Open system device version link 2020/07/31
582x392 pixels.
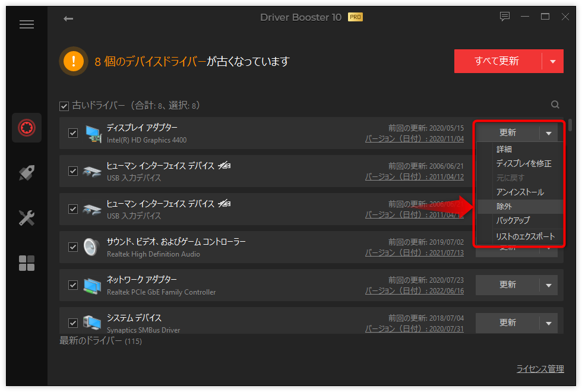tap(415, 329)
